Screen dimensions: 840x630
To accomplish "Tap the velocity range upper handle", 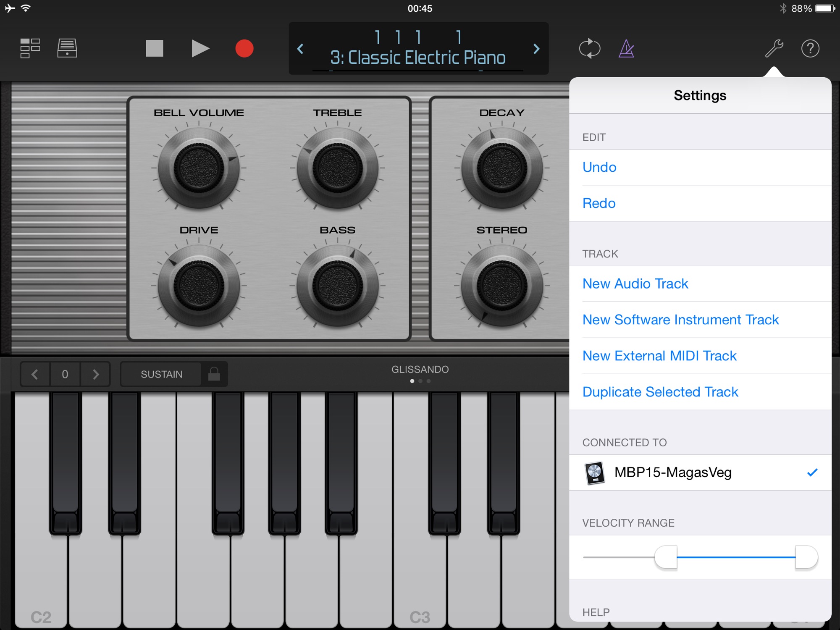I will point(806,557).
